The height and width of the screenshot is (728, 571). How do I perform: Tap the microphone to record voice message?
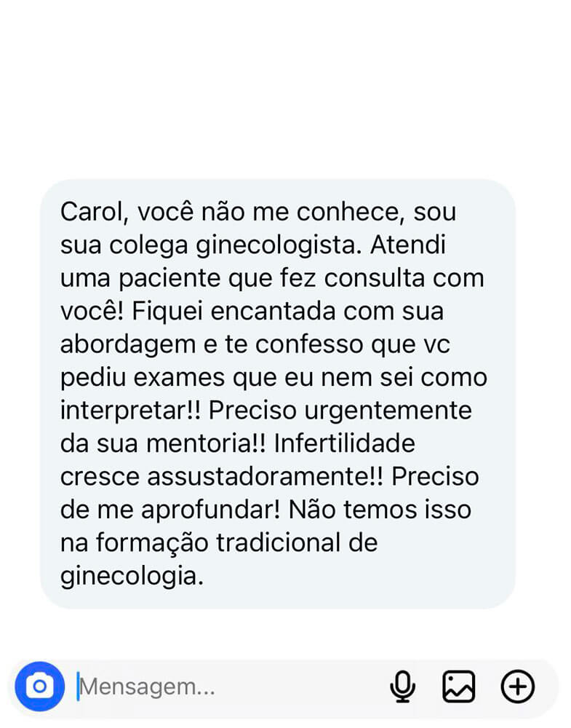point(403,686)
